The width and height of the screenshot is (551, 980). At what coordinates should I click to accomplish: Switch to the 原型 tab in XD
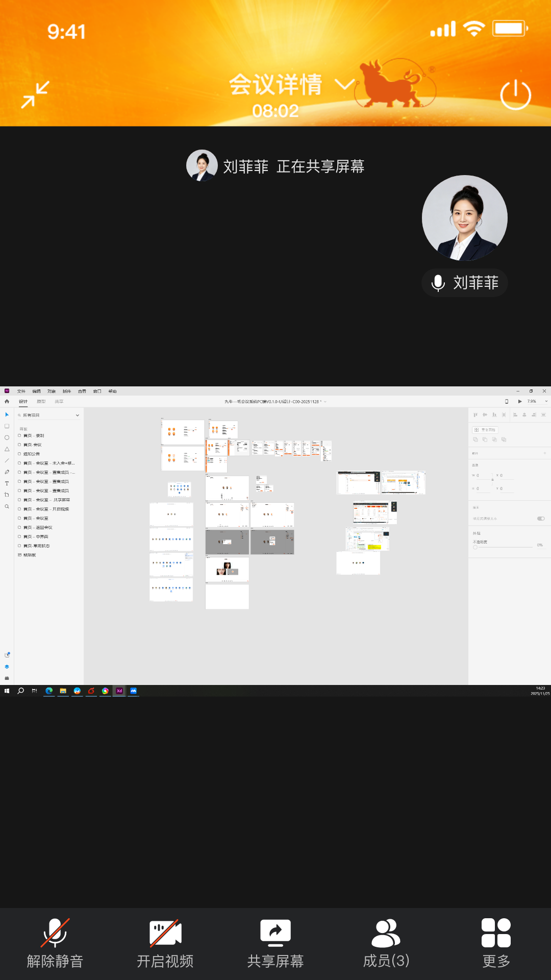pyautogui.click(x=41, y=401)
